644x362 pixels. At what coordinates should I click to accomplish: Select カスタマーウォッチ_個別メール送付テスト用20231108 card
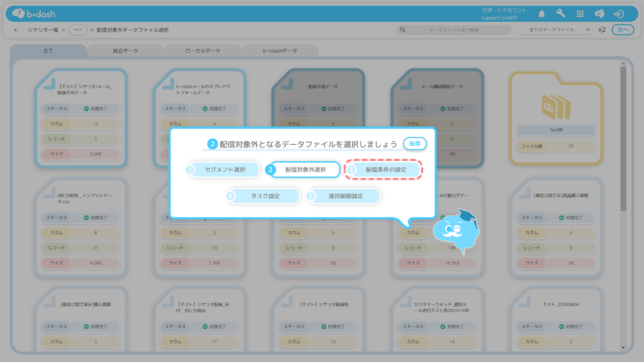[x=437, y=319]
